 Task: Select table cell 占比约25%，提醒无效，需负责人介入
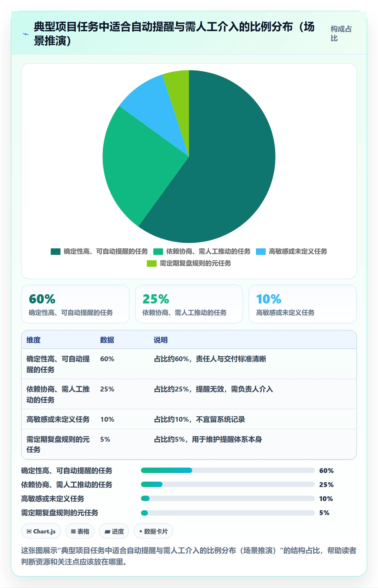214,389
